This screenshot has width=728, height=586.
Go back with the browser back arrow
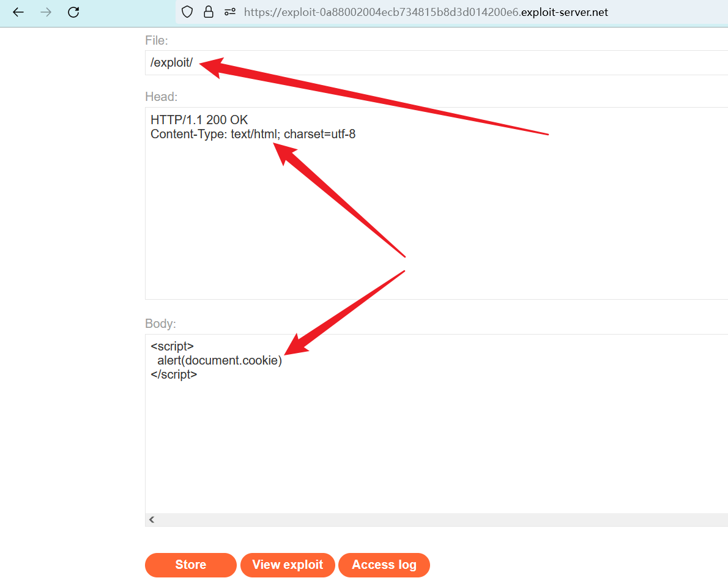18,12
